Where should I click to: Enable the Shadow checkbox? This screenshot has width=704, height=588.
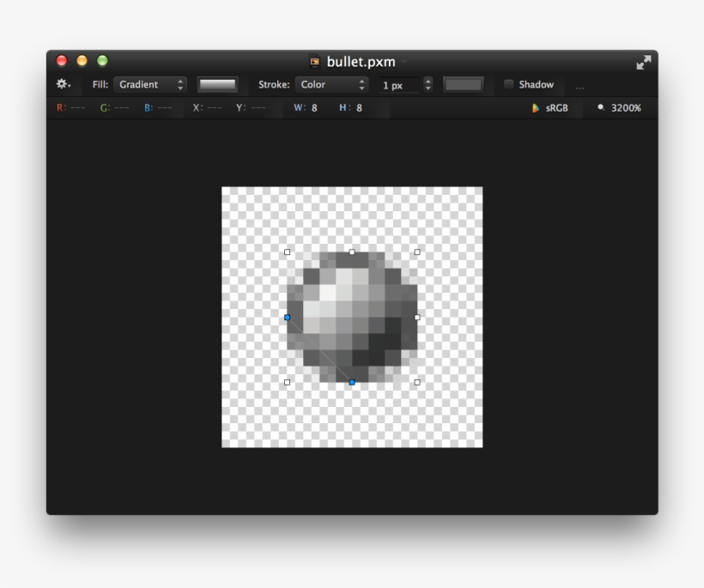(507, 85)
